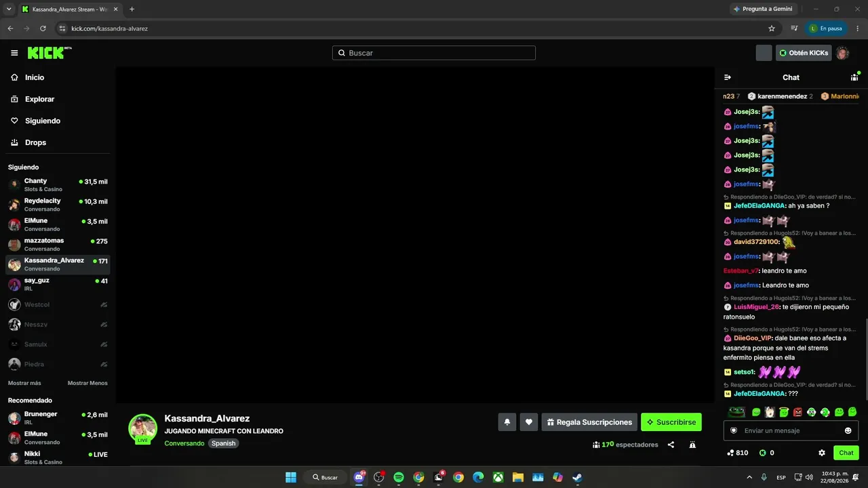Click username LuisMiguel_26 in chat
868x488 pixels.
pos(756,307)
